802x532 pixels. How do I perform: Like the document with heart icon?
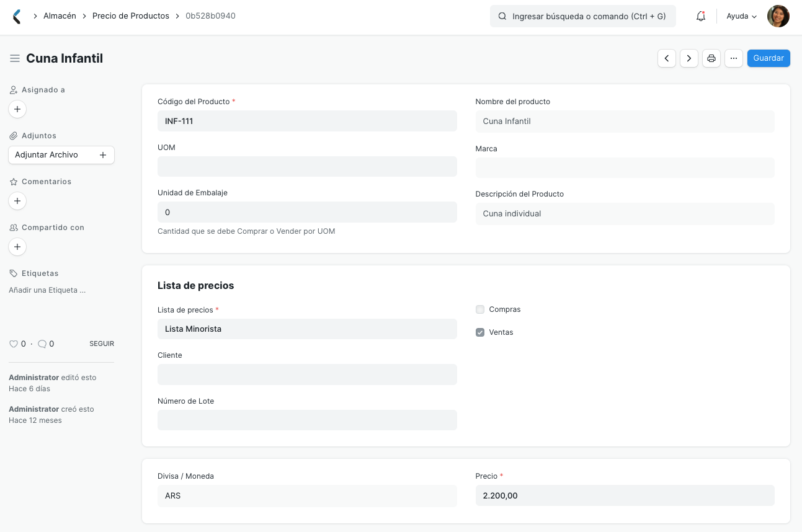pyautogui.click(x=14, y=344)
